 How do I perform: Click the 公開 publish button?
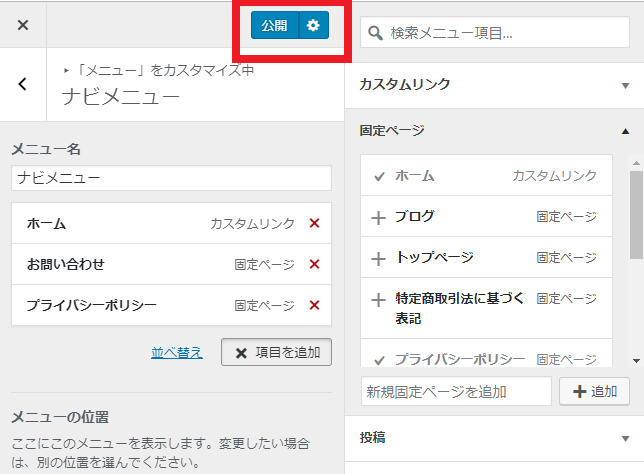(274, 25)
